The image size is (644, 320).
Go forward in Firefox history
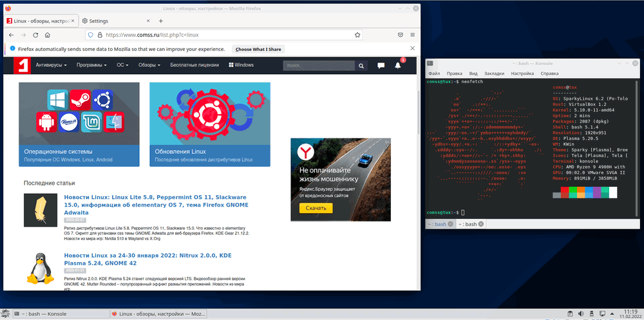click(23, 35)
